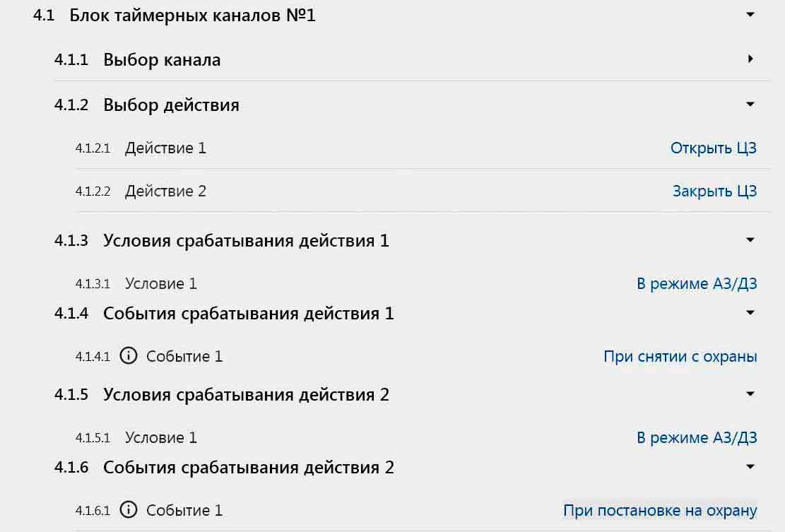The image size is (785, 532).
Task: Collapse События срабатывания действия 2 arrow
Action: coord(750,466)
